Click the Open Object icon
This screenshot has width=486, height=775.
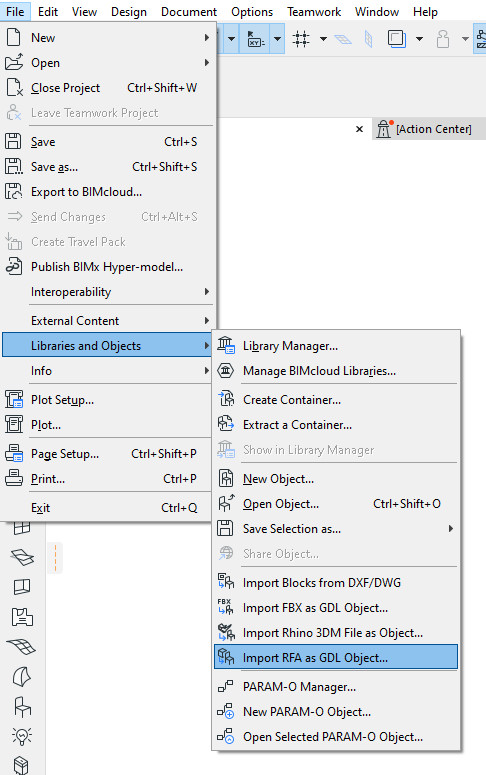coord(226,503)
